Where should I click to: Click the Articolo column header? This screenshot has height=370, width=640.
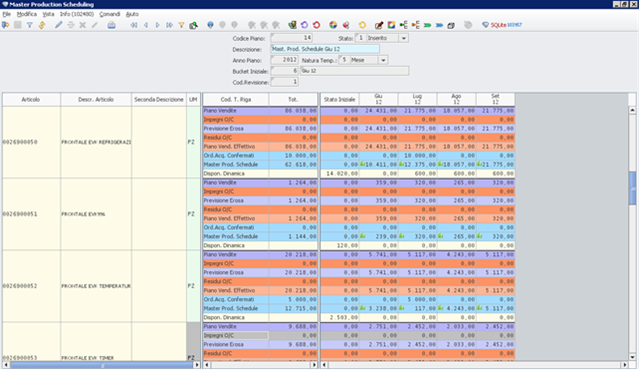click(31, 100)
